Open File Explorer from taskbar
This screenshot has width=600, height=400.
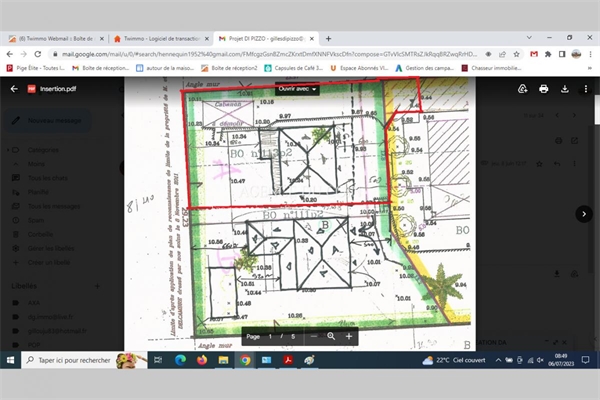click(x=223, y=360)
